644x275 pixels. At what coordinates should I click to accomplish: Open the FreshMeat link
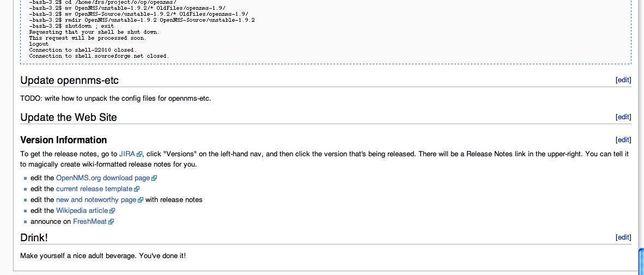89,222
